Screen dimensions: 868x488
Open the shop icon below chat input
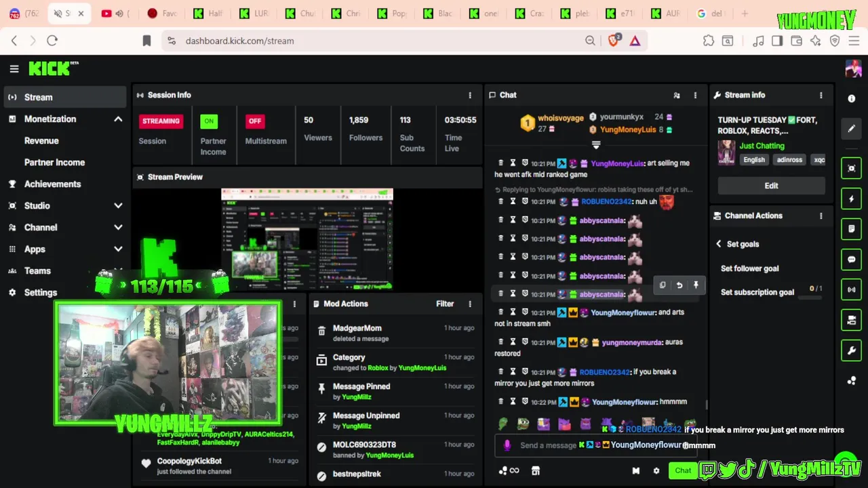coord(535,471)
